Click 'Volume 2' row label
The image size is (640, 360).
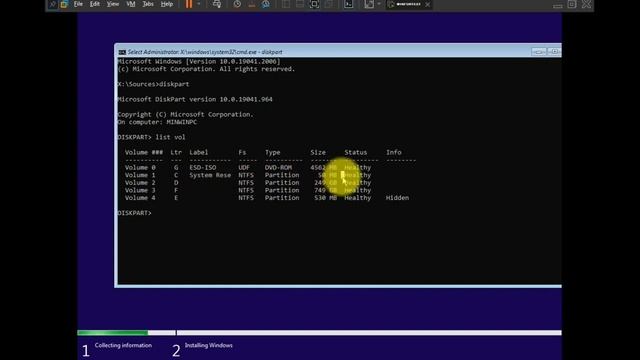pyautogui.click(x=140, y=182)
